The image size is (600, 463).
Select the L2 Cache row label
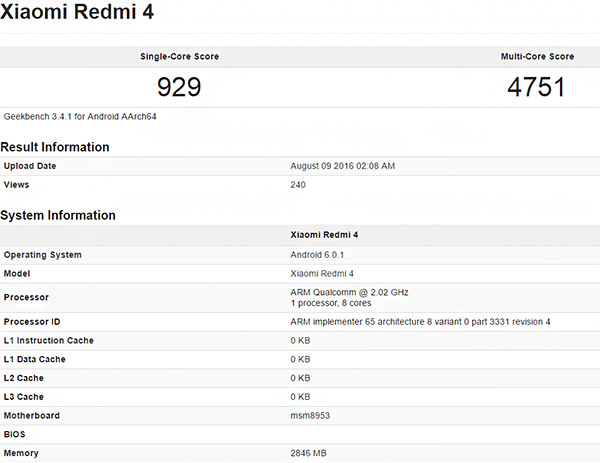click(x=25, y=379)
